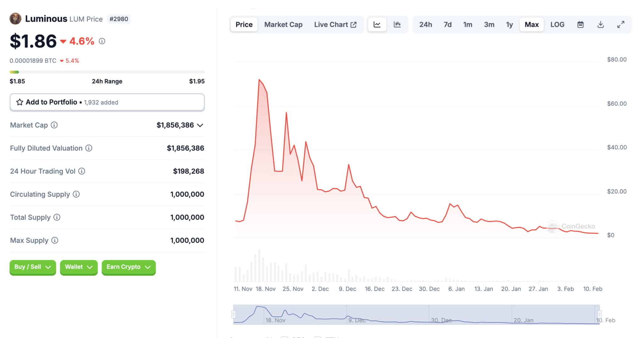Click the 6. Jan x-axis date label

(x=456, y=289)
